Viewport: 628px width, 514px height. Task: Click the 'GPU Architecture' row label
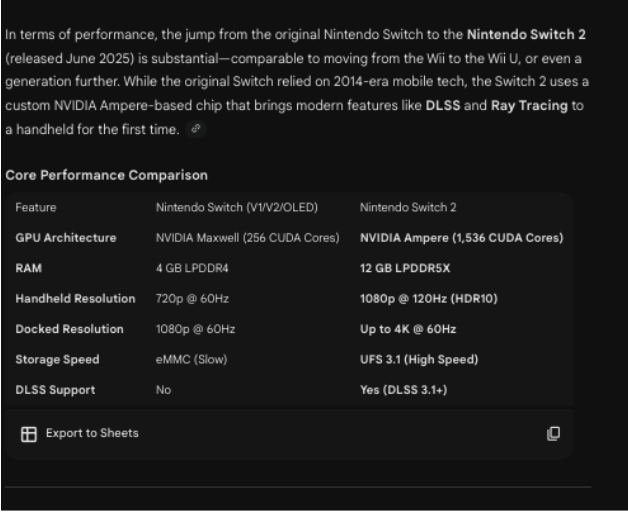tap(66, 238)
